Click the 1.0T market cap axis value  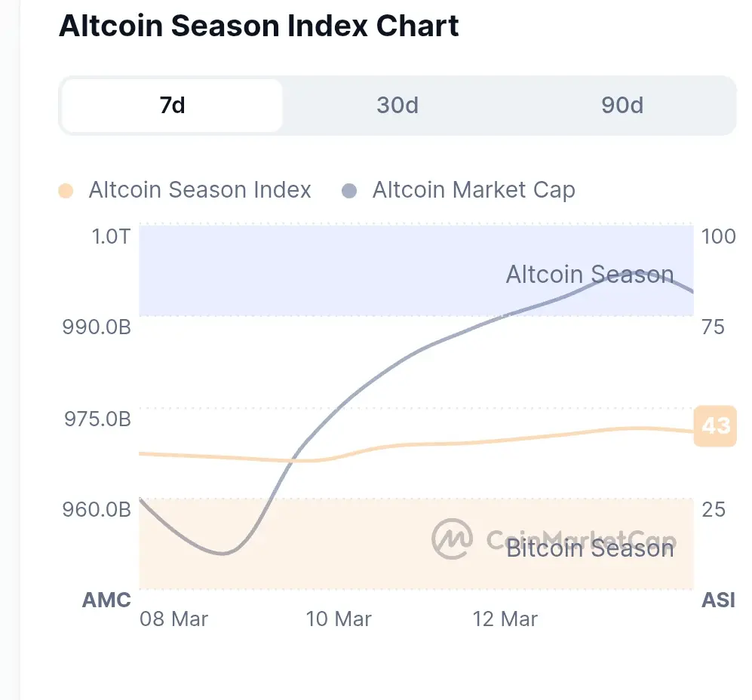click(111, 237)
